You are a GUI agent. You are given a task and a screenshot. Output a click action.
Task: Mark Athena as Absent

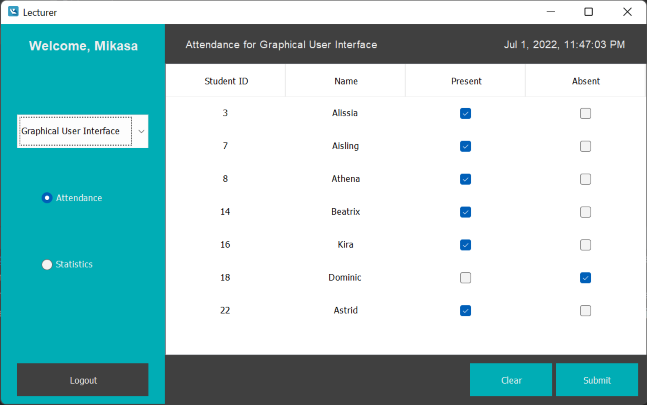585,179
